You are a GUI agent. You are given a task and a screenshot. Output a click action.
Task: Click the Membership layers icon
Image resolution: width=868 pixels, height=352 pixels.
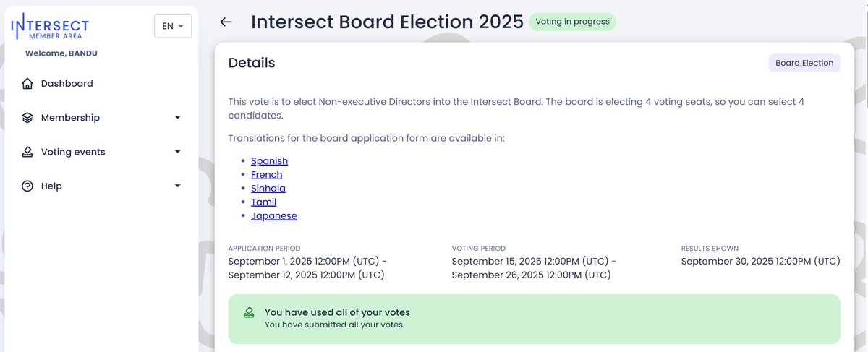click(x=27, y=118)
